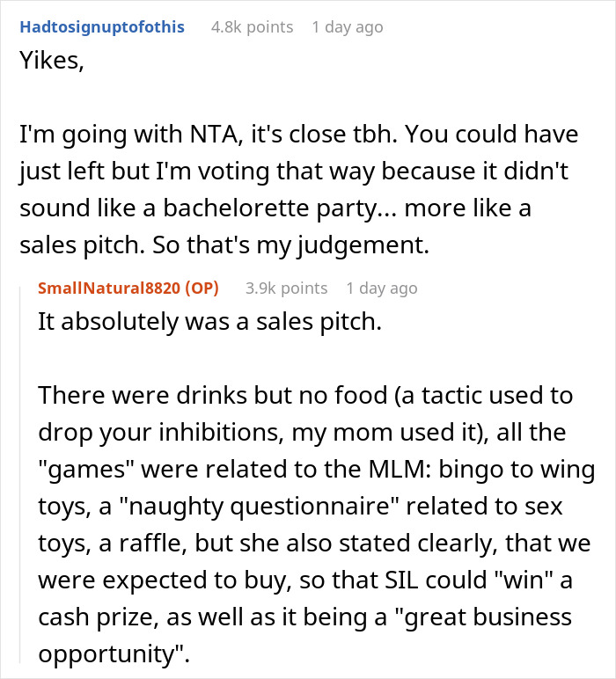Click the 3.9k points score

pos(286,288)
